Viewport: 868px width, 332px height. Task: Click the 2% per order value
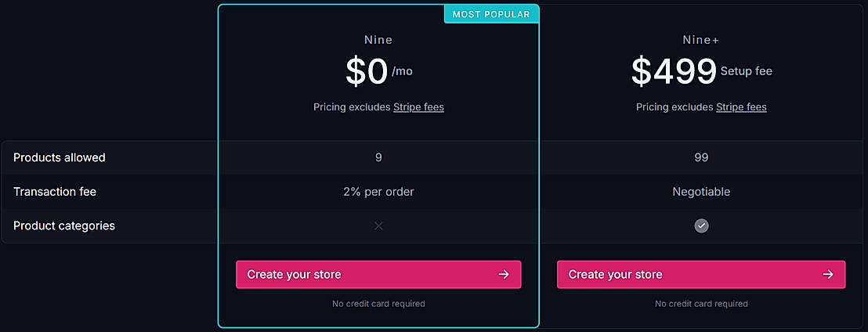coord(378,192)
